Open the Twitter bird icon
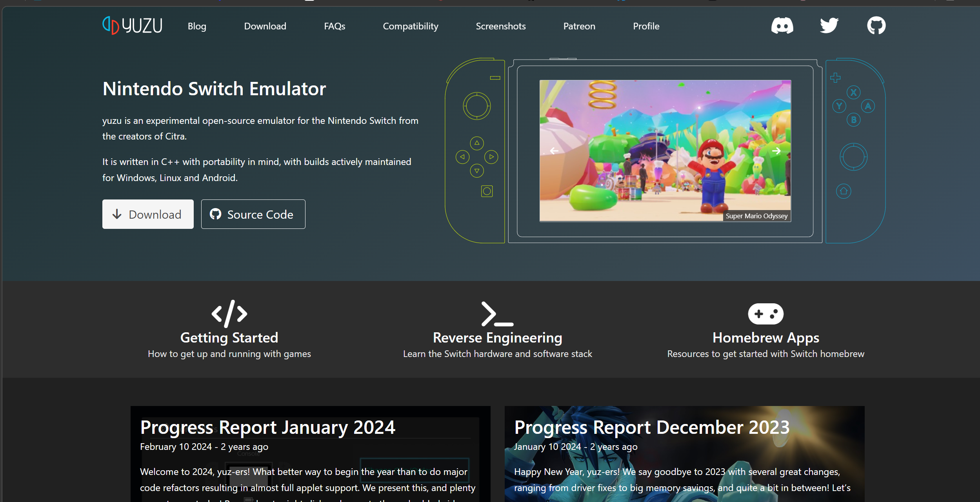 [x=829, y=26]
